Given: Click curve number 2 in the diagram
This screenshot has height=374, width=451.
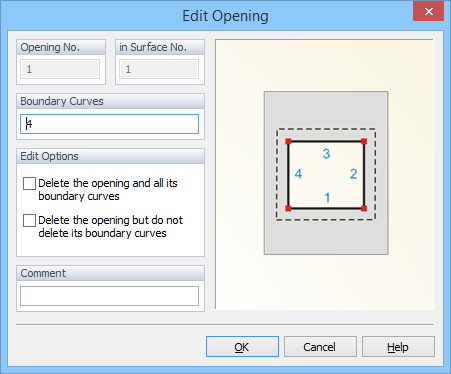Looking at the screenshot, I should pos(353,174).
